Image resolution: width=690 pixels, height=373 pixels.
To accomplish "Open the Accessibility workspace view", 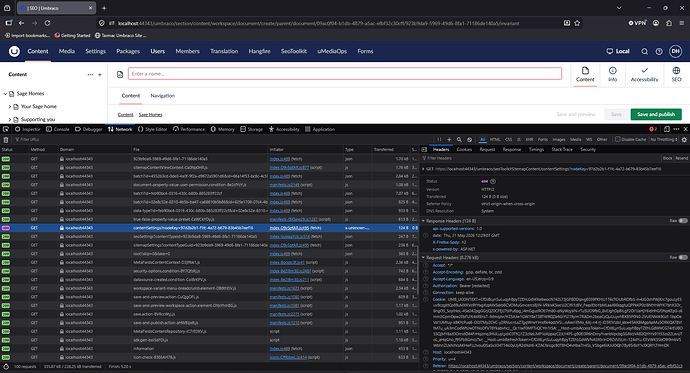I will (644, 74).
